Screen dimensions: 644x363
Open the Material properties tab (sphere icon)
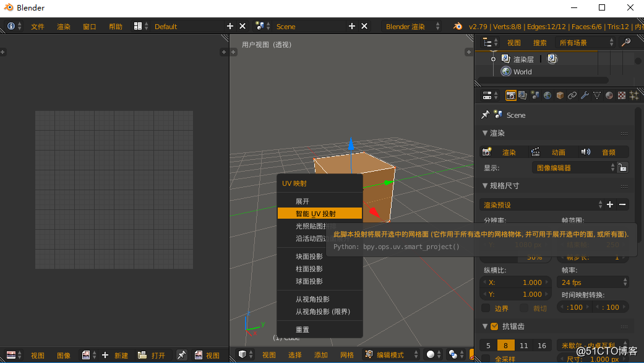609,95
